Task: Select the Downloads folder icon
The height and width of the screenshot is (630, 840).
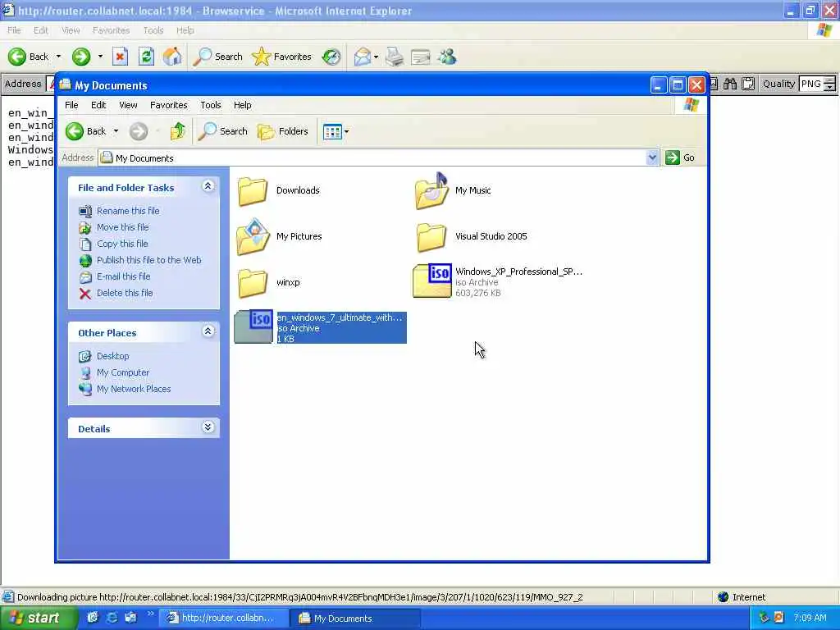Action: (x=253, y=190)
